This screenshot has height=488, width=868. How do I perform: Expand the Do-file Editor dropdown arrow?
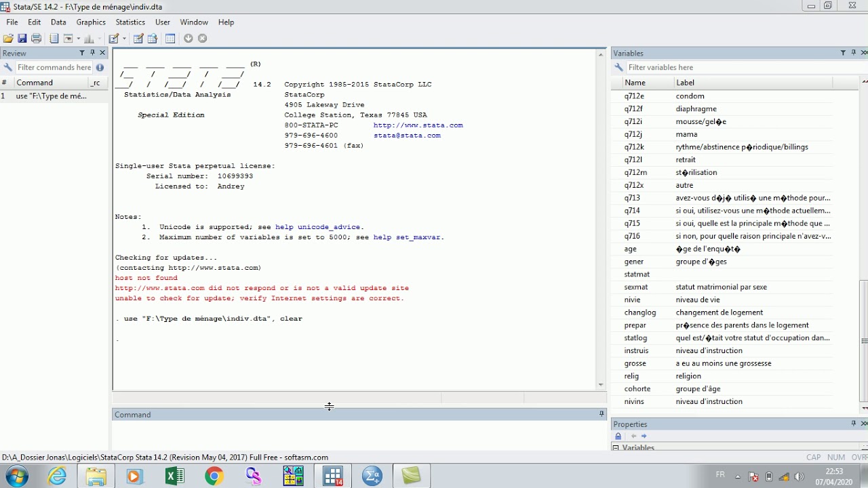124,39
